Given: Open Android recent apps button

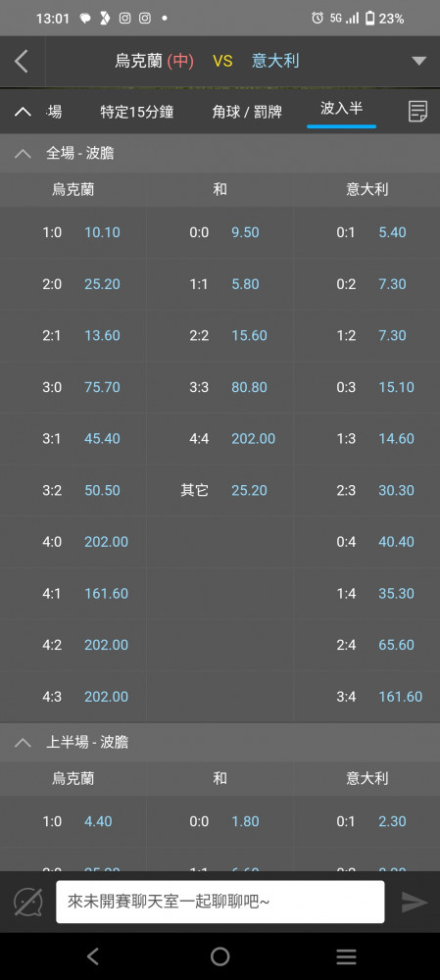Looking at the screenshot, I should (x=346, y=956).
